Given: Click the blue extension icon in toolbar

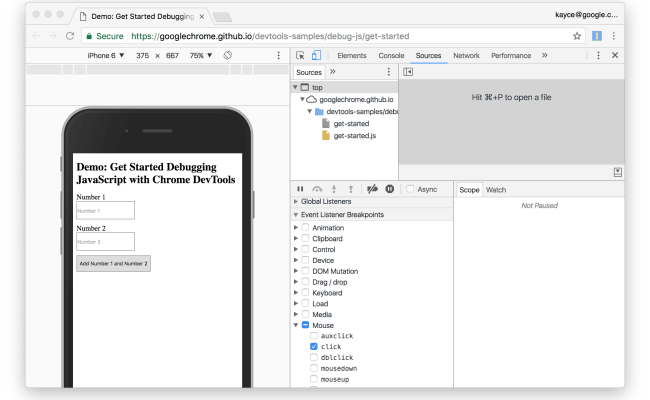Looking at the screenshot, I should (x=597, y=36).
